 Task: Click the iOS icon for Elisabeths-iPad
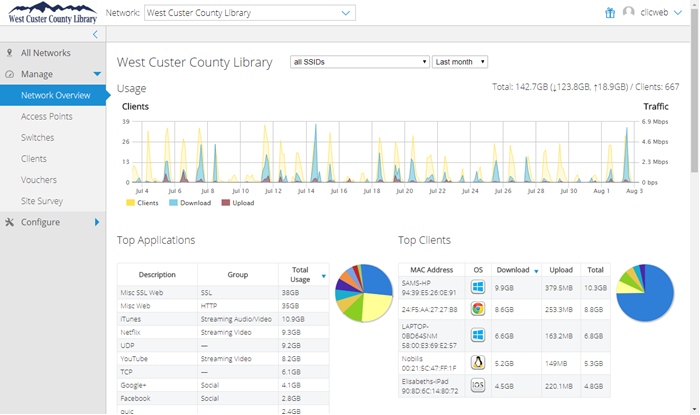(x=478, y=385)
